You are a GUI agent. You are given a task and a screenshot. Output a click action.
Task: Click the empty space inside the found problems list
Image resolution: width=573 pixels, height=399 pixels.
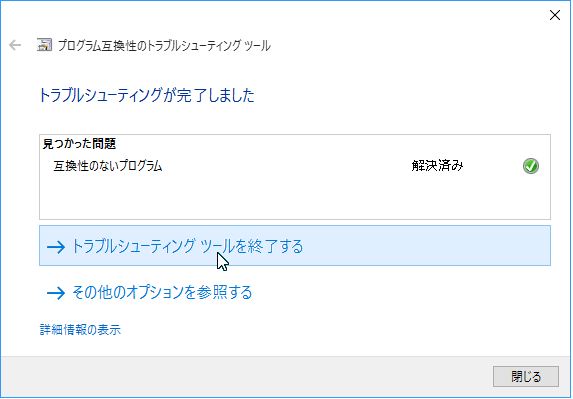tap(295, 197)
